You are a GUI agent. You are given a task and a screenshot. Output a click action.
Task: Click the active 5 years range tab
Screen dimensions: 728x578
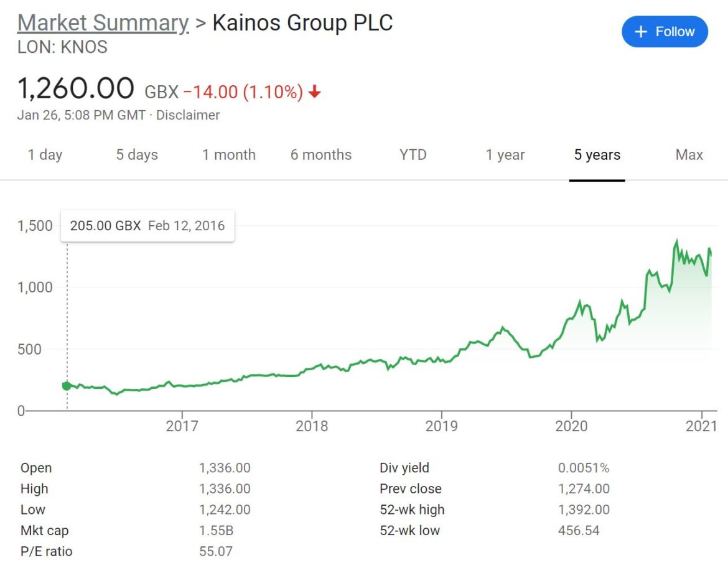597,155
